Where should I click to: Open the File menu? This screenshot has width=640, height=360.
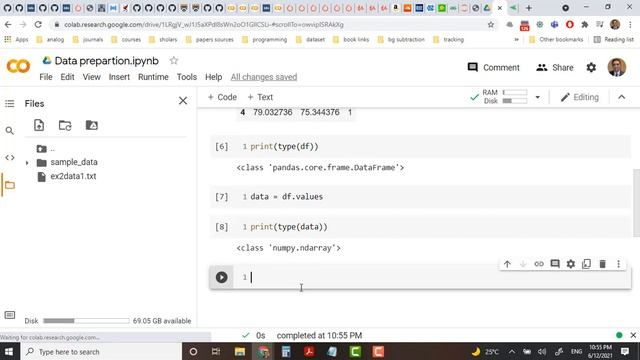click(x=46, y=77)
